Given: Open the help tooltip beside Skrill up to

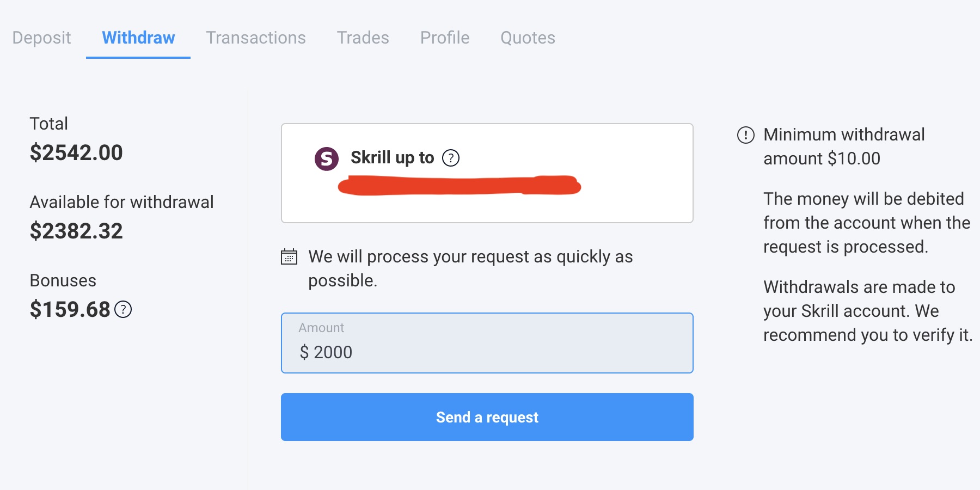Looking at the screenshot, I should coord(451,158).
